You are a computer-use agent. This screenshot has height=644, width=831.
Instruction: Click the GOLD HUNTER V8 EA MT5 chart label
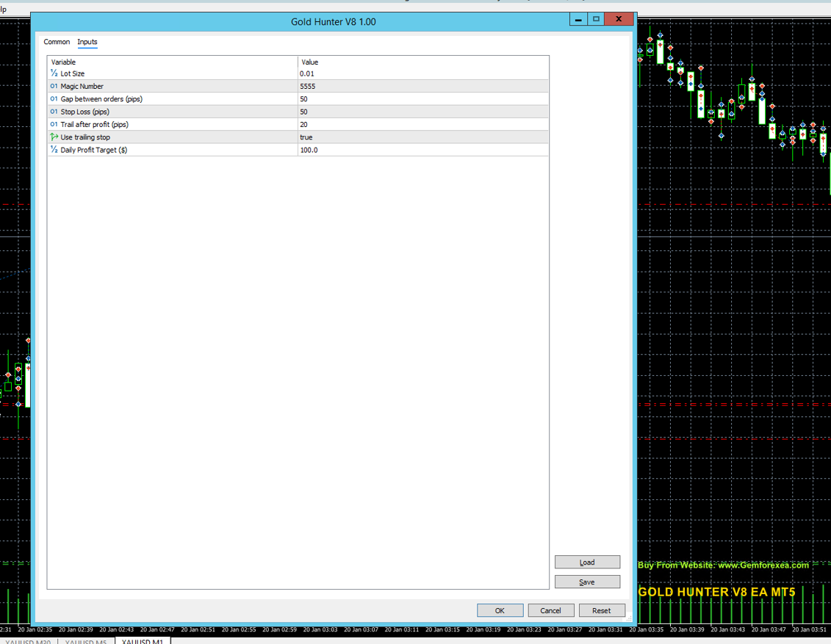pyautogui.click(x=716, y=592)
